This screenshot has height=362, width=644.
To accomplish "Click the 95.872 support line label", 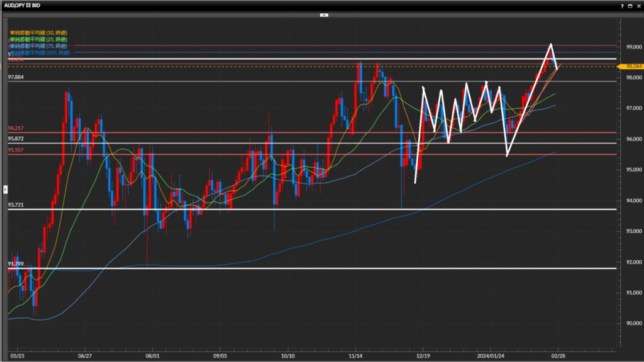I will 16,139.
